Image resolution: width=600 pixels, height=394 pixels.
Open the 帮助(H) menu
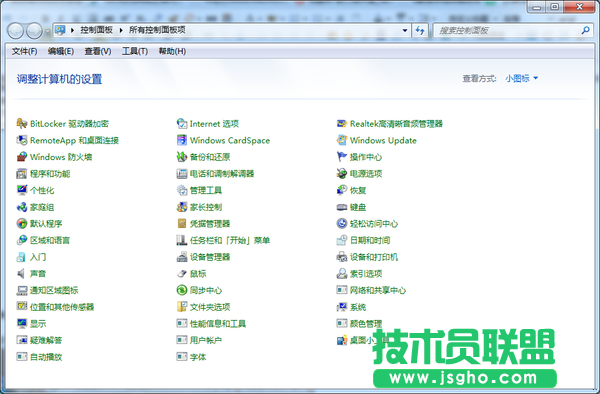point(173,51)
